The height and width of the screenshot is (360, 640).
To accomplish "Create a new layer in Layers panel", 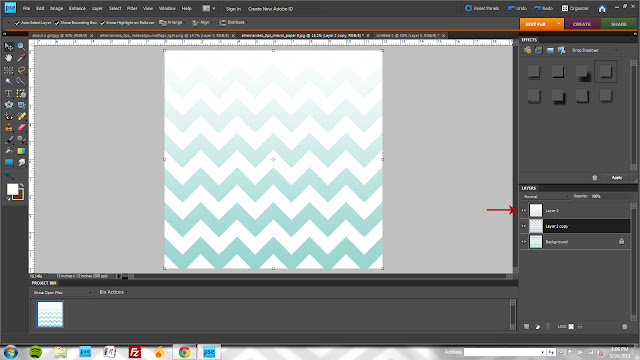I will click(x=527, y=327).
